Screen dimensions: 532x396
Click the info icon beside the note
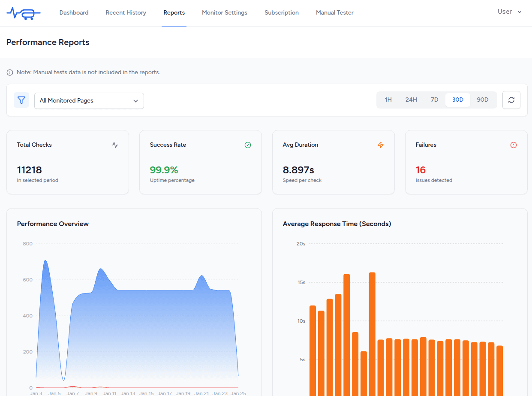(10, 73)
